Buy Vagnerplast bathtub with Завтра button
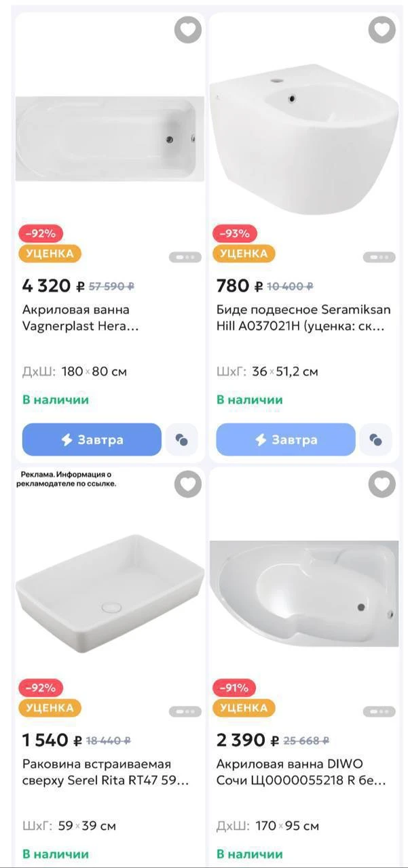 (92, 439)
